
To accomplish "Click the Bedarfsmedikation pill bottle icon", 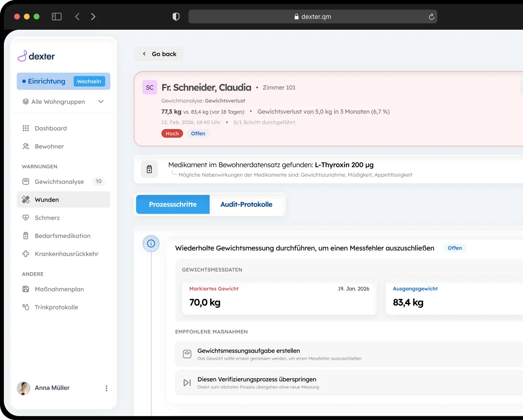I will [x=26, y=236].
